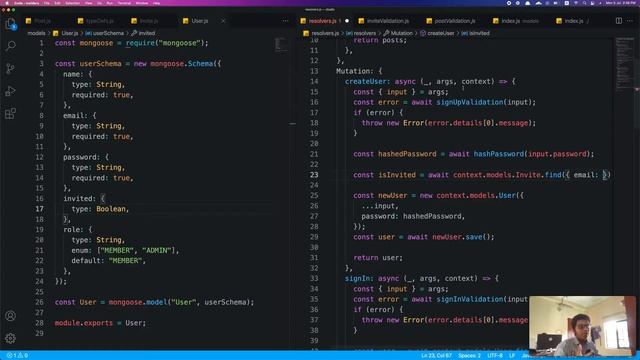This screenshot has height=360, width=640.
Task: Open the Terminal menu
Action: tap(124, 3)
